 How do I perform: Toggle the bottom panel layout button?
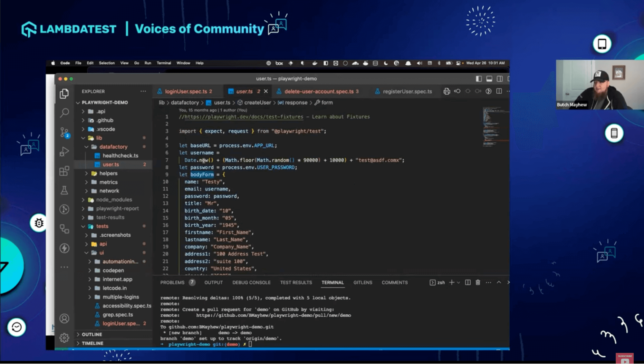pyautogui.click(x=489, y=79)
